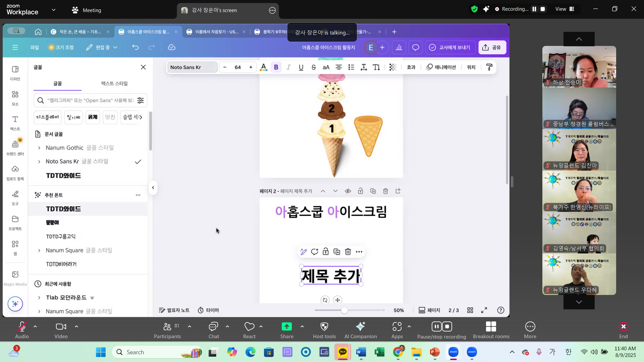Open the Magic Media sidebar app
644x362 pixels.
pos(15,279)
